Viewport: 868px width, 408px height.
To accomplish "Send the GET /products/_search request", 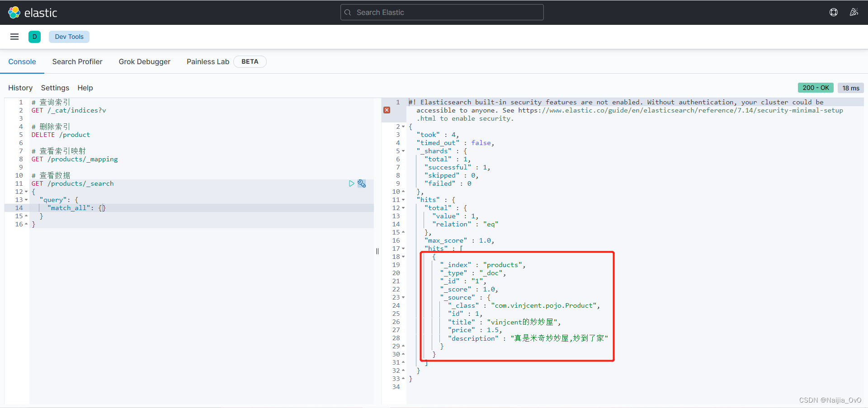I will coord(351,183).
